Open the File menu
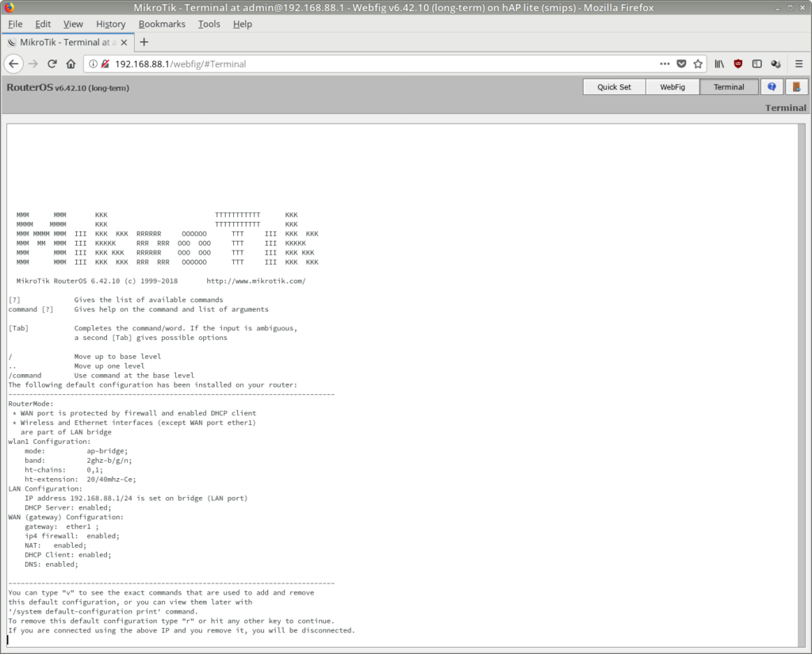Screen dimensions: 812x654 point(15,25)
